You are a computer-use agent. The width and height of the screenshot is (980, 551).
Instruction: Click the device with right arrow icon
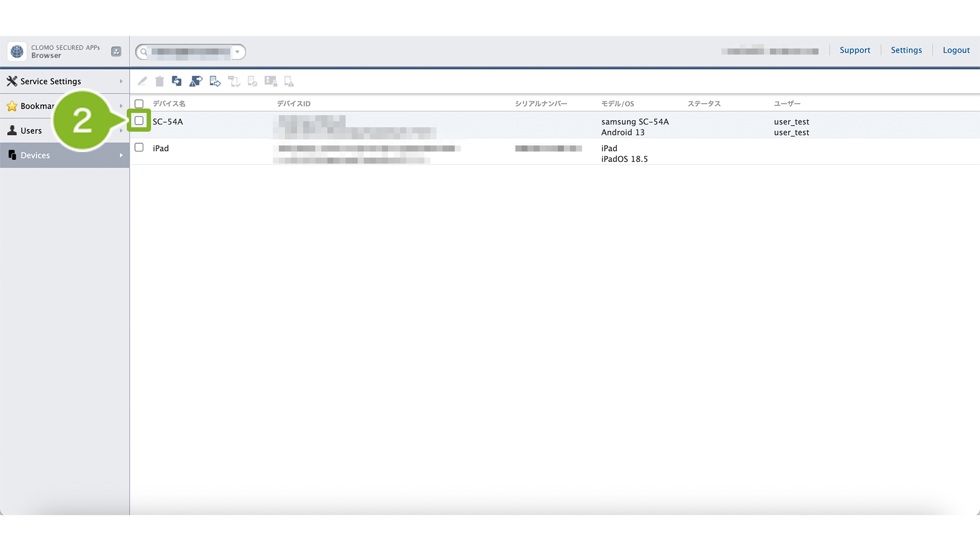215,82
